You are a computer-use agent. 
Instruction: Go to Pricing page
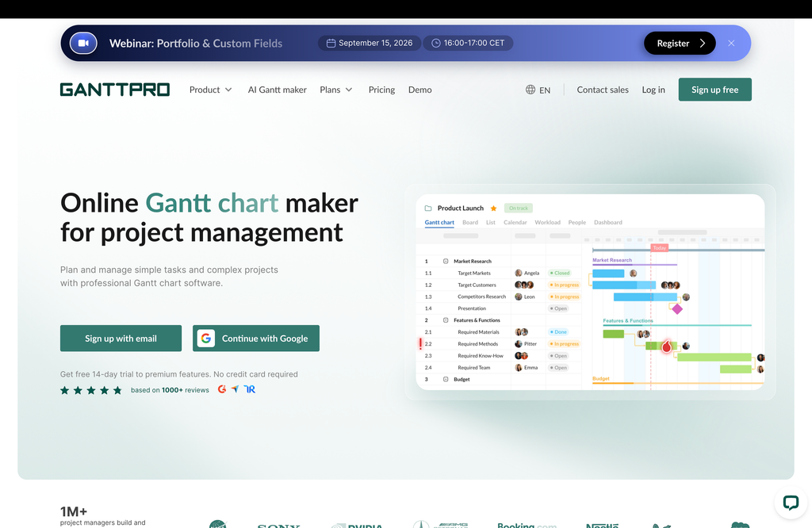(381, 90)
